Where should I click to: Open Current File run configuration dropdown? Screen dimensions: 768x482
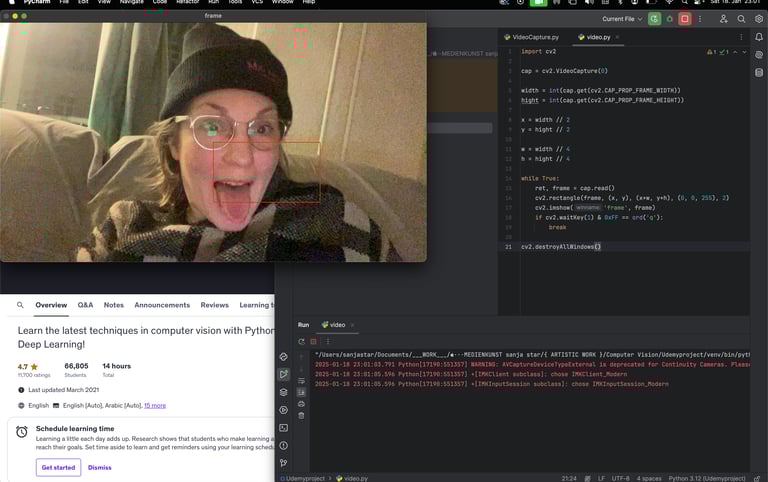tap(622, 19)
